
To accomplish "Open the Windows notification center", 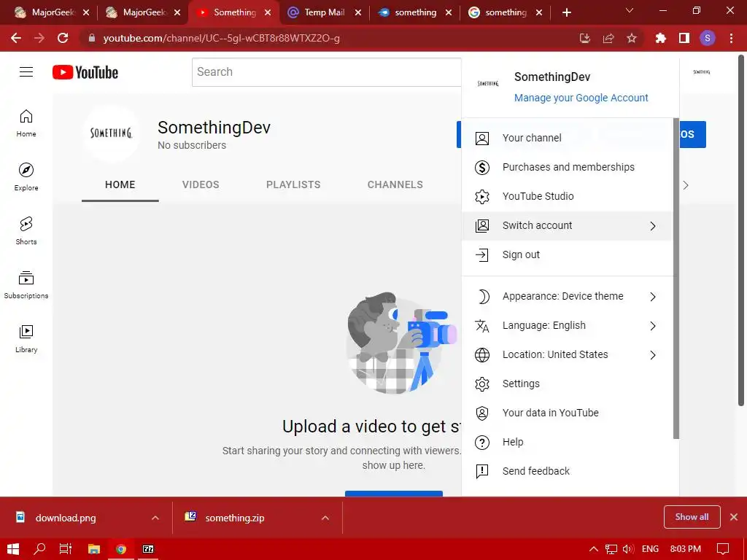I will pos(723,549).
